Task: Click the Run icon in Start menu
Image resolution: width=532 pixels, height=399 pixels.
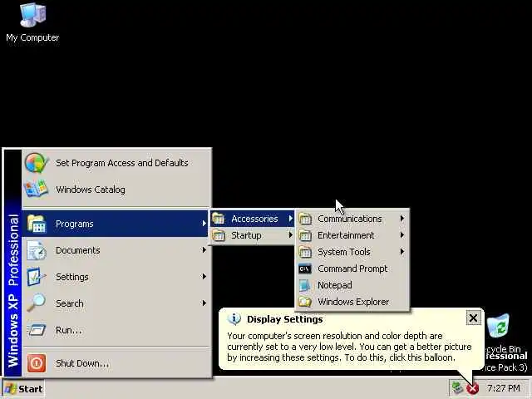Action: tap(37, 330)
